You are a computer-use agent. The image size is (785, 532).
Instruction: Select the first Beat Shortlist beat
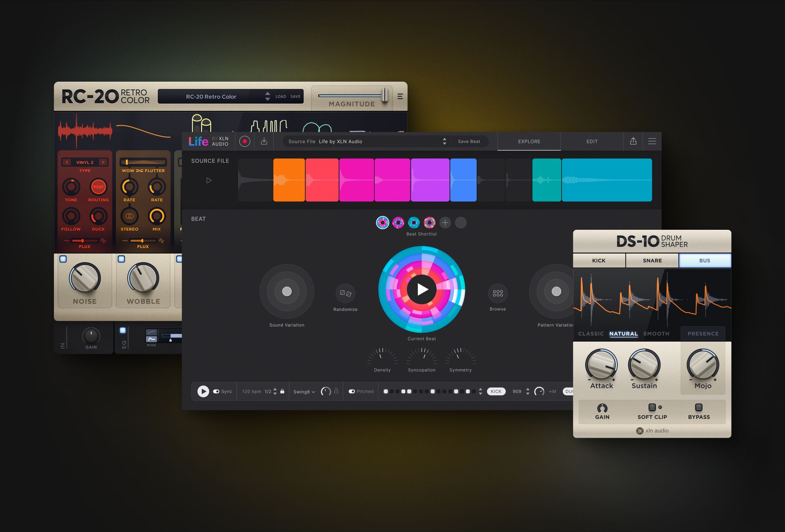382,222
